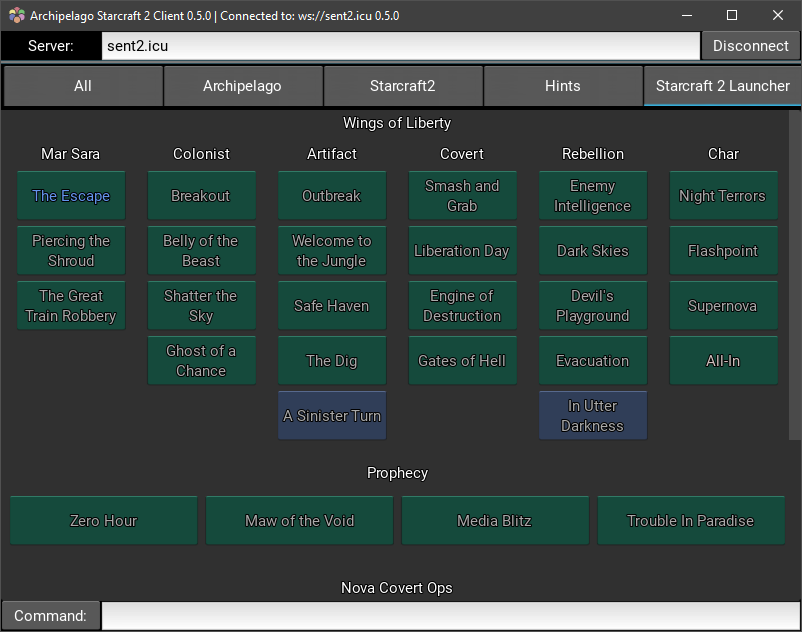
Task: Choose the Ghost of a Chance mission
Action: (202, 361)
